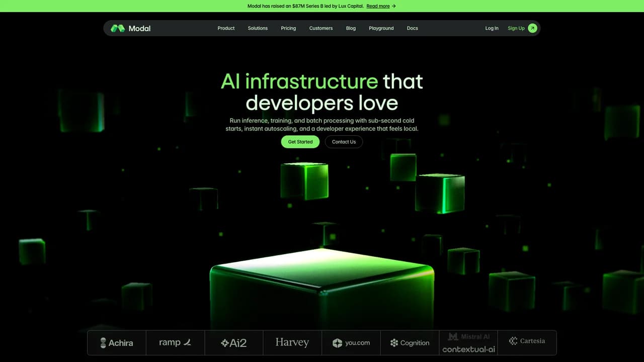Click the Ai2 logo
Image resolution: width=644 pixels, height=362 pixels.
(x=234, y=343)
